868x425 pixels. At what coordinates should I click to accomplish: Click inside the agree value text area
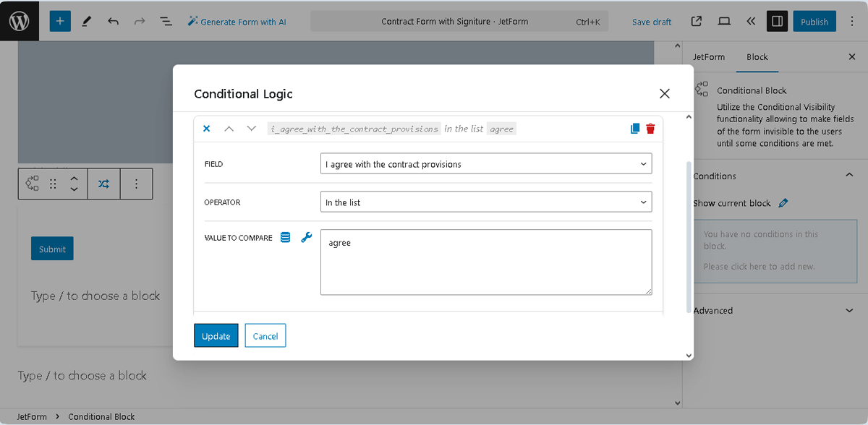[x=486, y=262]
